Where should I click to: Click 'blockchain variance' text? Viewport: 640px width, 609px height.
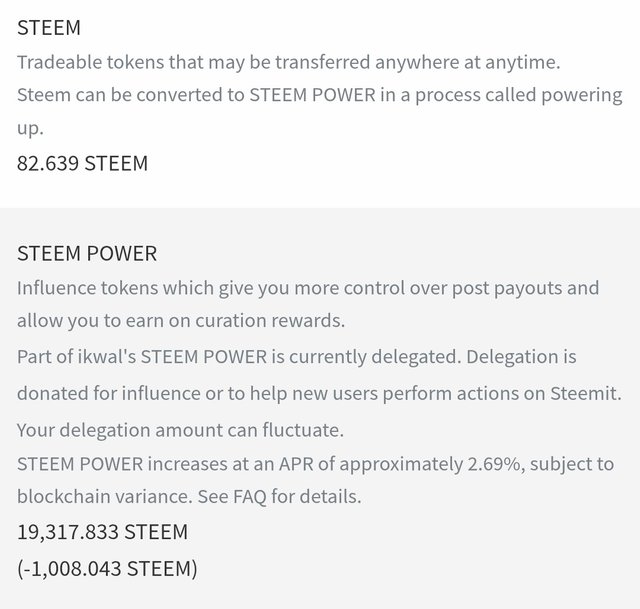point(104,497)
